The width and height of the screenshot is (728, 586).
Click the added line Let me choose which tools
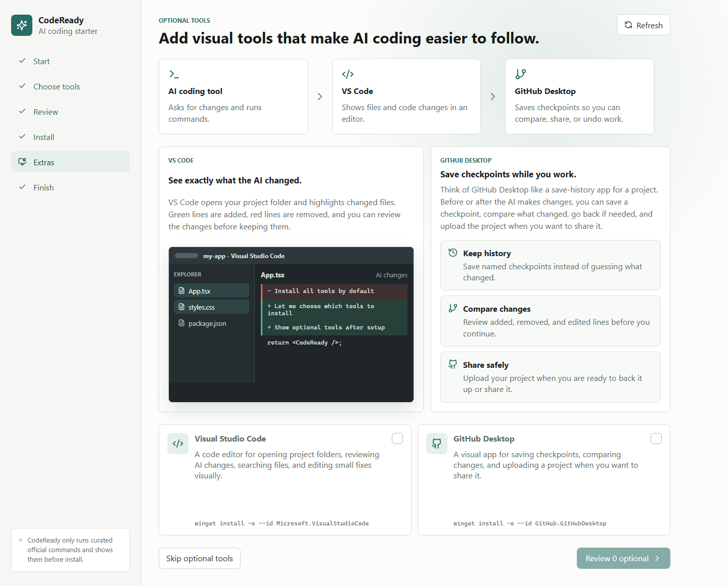coord(334,310)
